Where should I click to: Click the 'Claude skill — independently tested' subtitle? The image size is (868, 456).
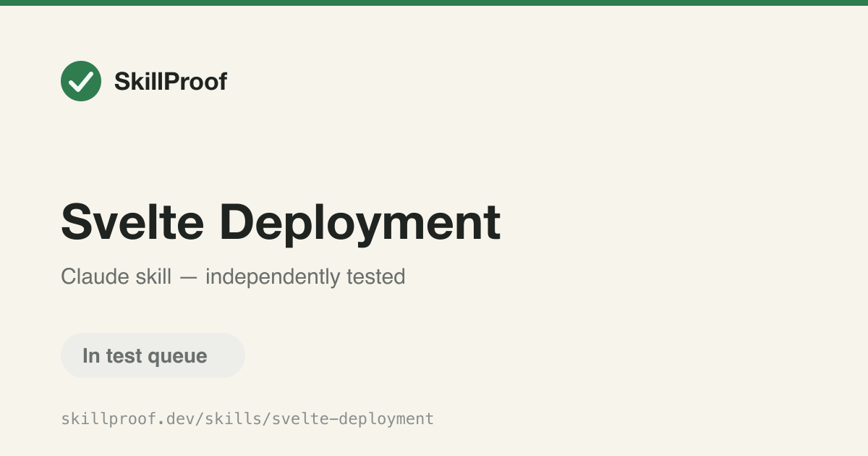coord(233,276)
